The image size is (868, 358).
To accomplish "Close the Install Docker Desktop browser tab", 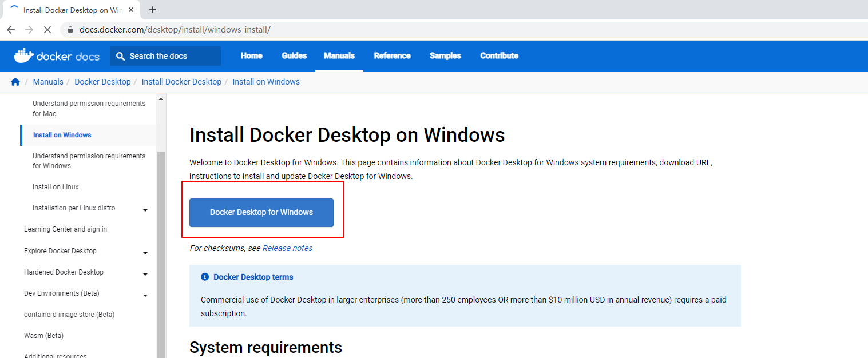I will click(131, 10).
